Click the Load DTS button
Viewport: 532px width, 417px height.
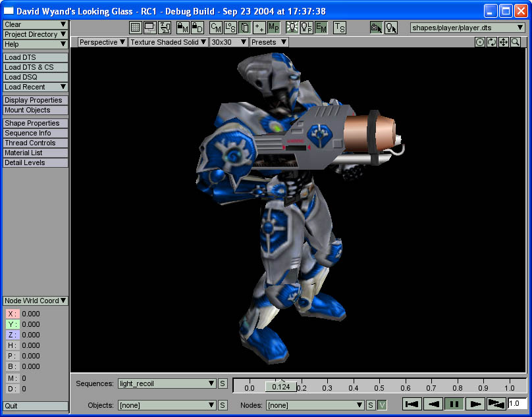pyautogui.click(x=36, y=57)
